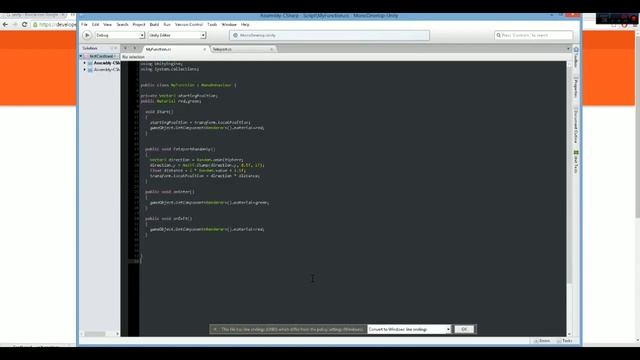Click the 'public void onEnter()' line

tap(170, 192)
